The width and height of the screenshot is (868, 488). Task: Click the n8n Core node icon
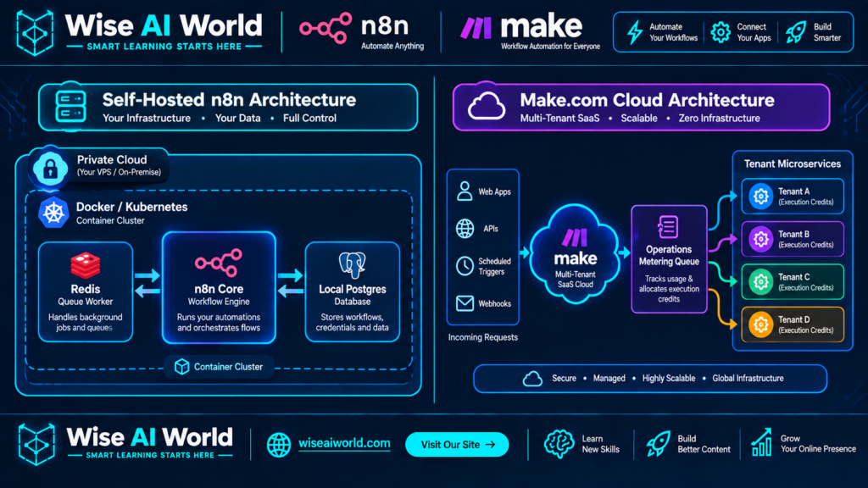coord(219,263)
